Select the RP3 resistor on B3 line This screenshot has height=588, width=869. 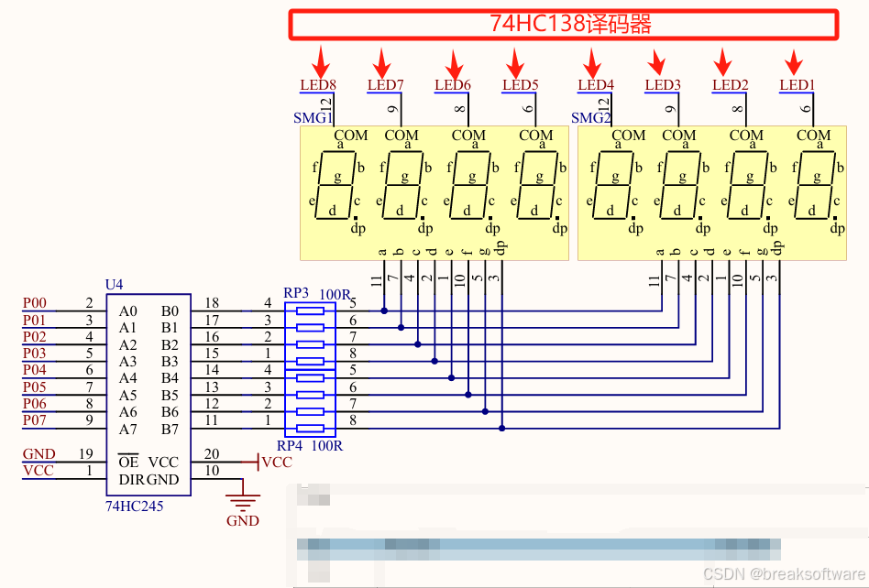[x=310, y=362]
